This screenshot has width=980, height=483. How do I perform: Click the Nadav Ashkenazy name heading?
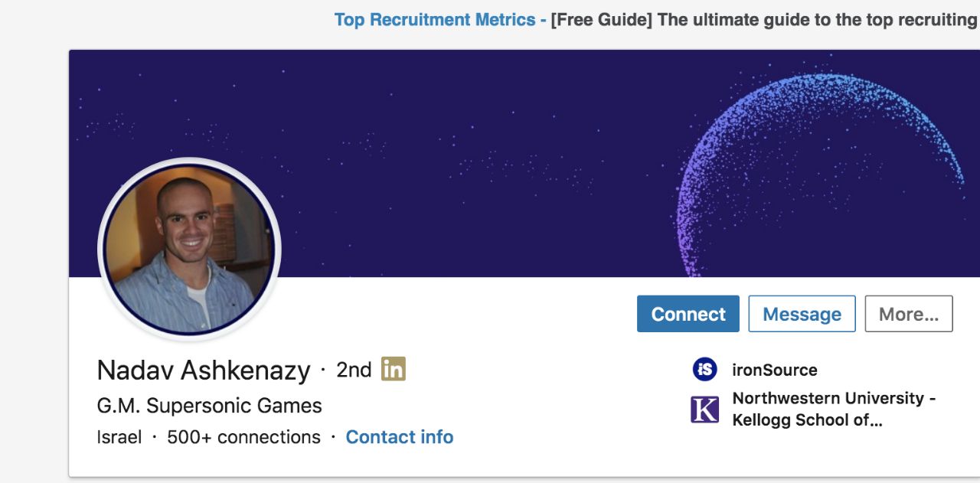pyautogui.click(x=204, y=370)
